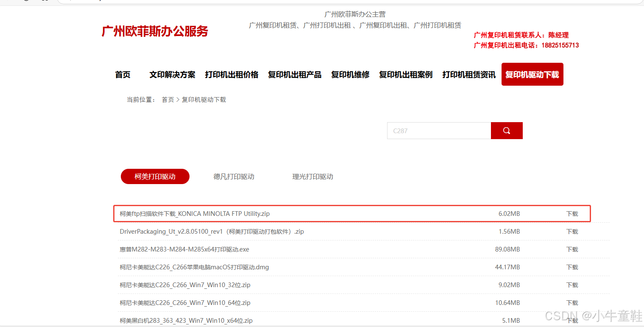Select the 复印机驱动下载 red menu item
The image size is (644, 327).
(532, 74)
